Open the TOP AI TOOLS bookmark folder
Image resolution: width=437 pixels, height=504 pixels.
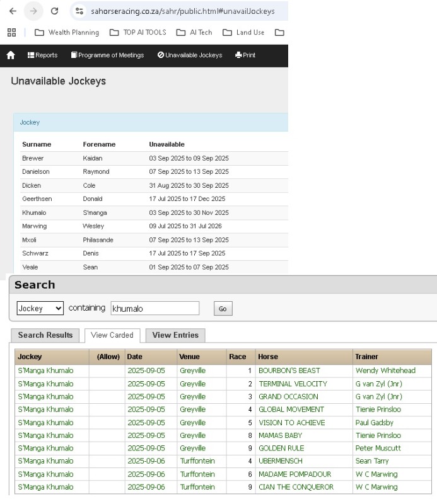pos(137,33)
